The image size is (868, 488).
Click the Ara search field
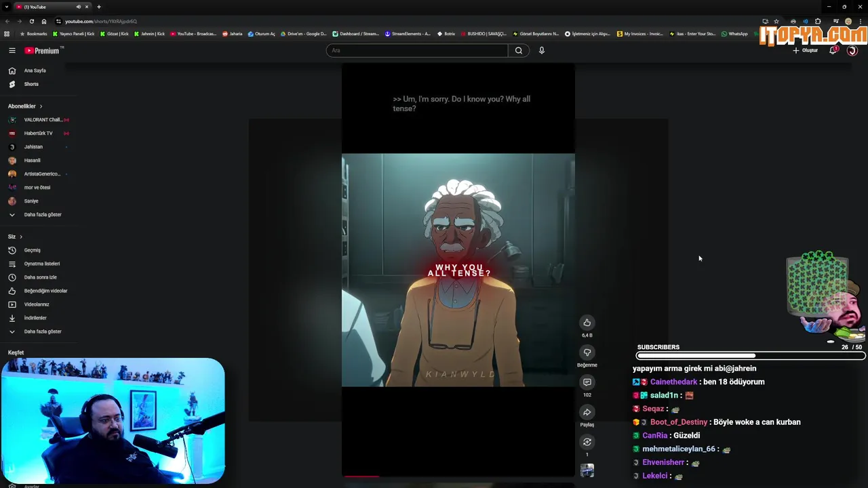click(x=416, y=50)
